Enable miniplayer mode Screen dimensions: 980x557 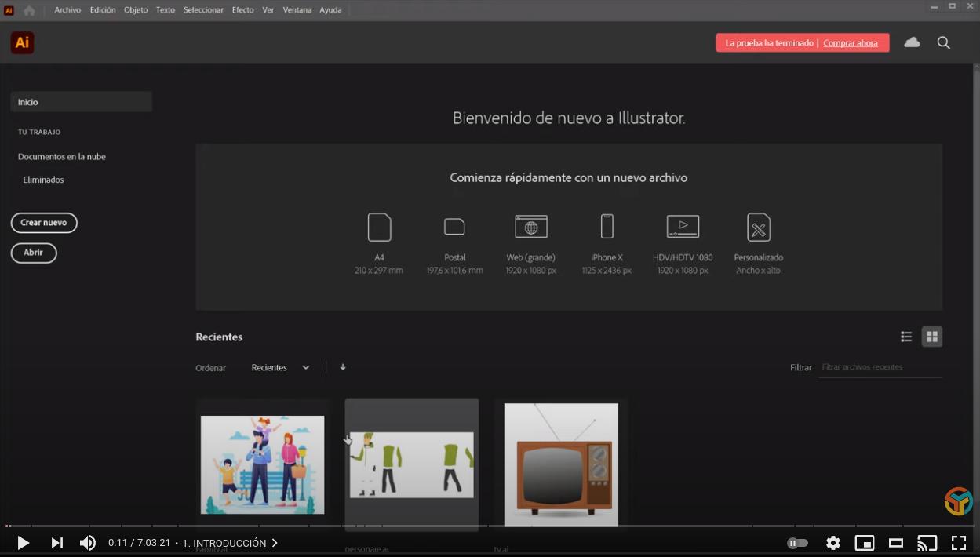pyautogui.click(x=865, y=543)
